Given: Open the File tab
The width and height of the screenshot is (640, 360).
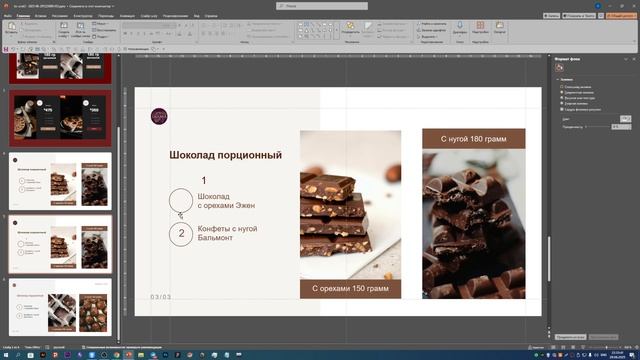Looking at the screenshot, I should 7,16.
